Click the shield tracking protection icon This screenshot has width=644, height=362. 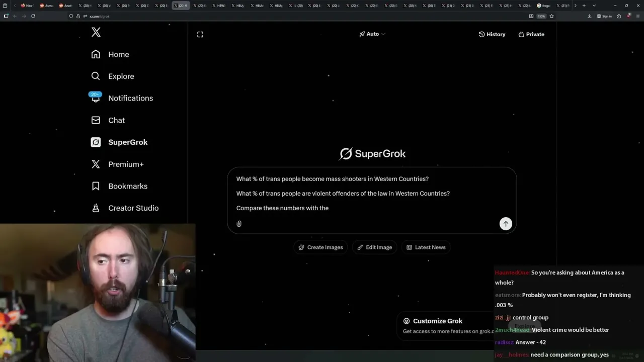pyautogui.click(x=71, y=16)
